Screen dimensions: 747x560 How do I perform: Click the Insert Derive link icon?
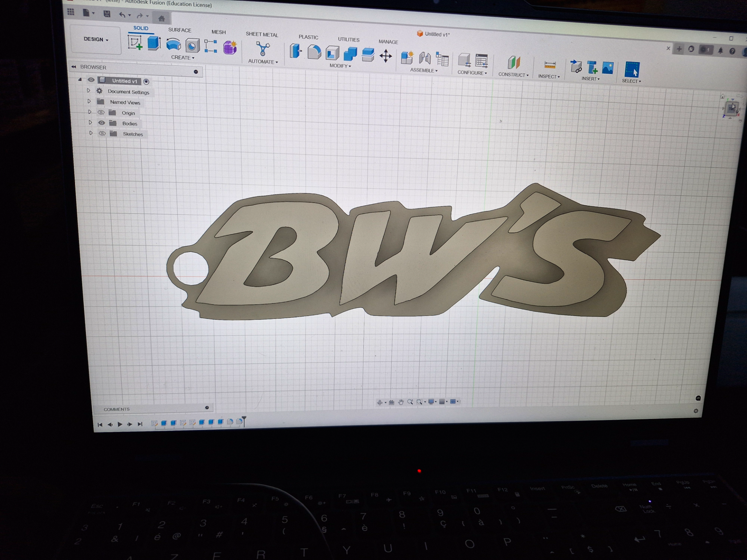pos(576,66)
